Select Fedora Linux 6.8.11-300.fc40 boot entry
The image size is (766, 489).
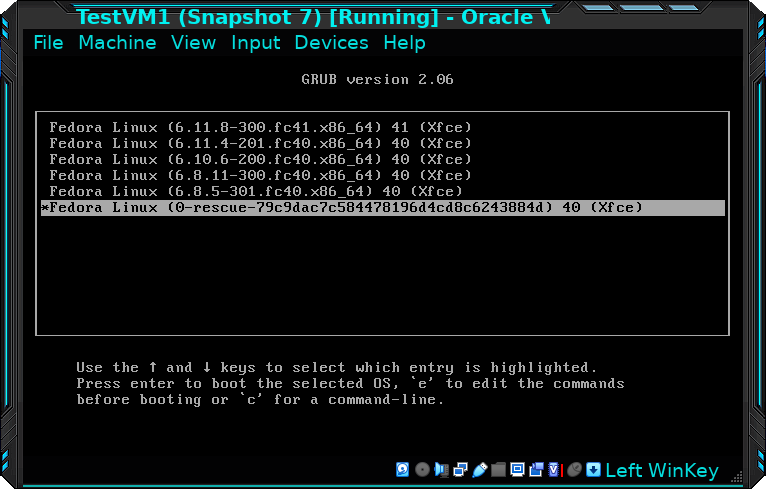pos(383,175)
